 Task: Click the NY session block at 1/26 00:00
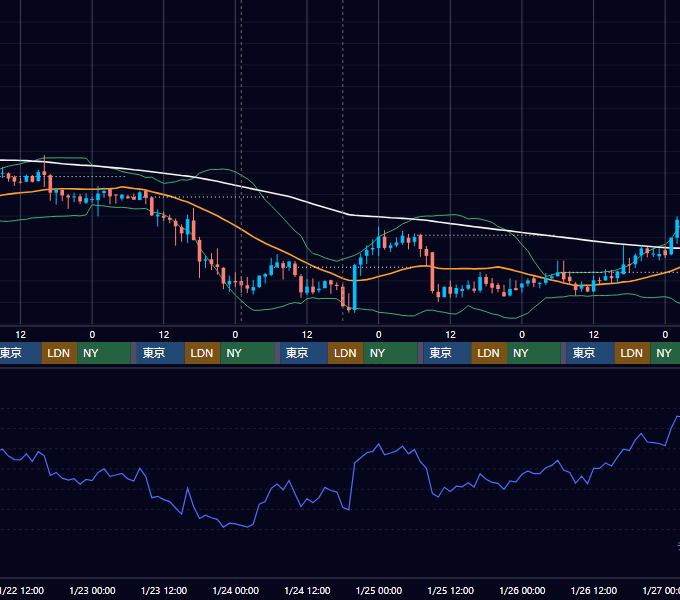coord(533,353)
